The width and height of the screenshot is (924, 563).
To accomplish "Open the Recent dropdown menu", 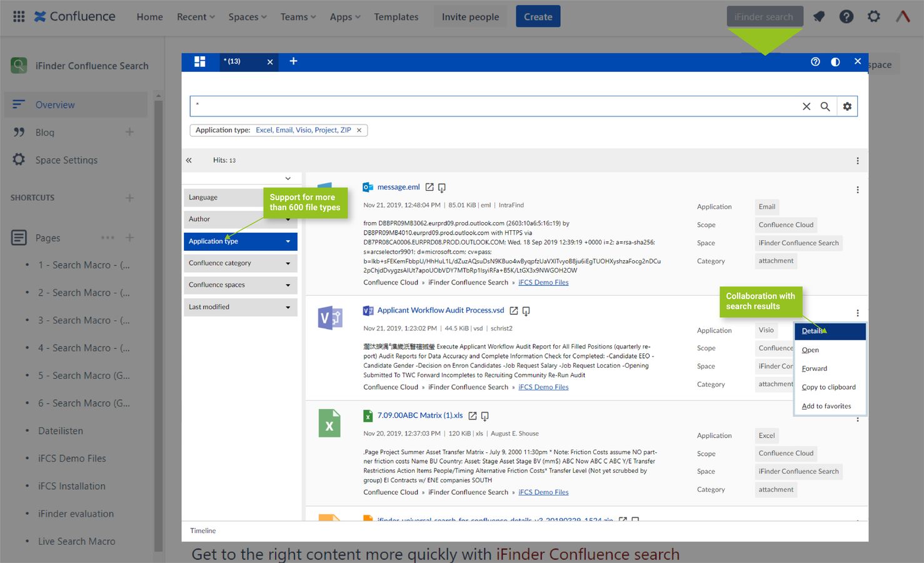I will [x=196, y=17].
